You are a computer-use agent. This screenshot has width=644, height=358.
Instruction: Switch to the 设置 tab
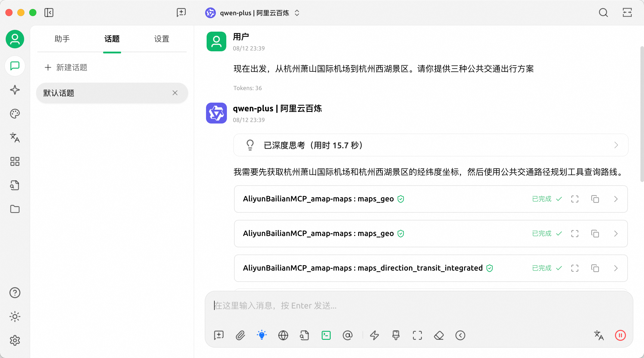coord(162,39)
